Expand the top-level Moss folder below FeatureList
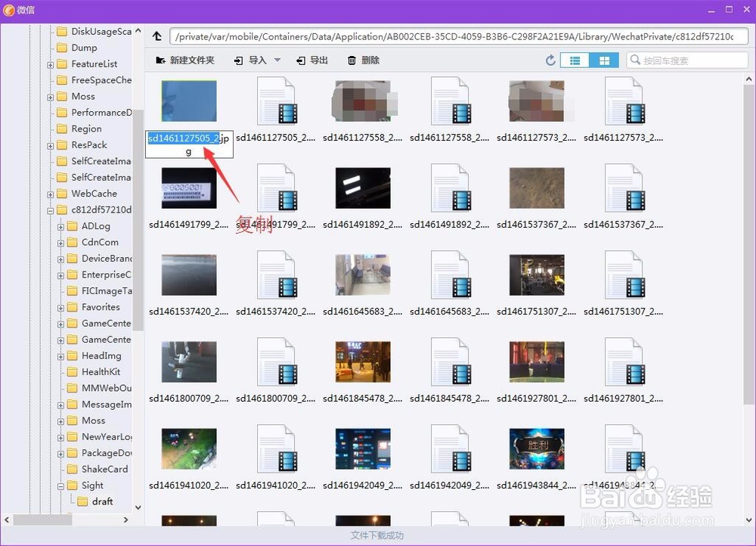The width and height of the screenshot is (756, 546). 50,97
